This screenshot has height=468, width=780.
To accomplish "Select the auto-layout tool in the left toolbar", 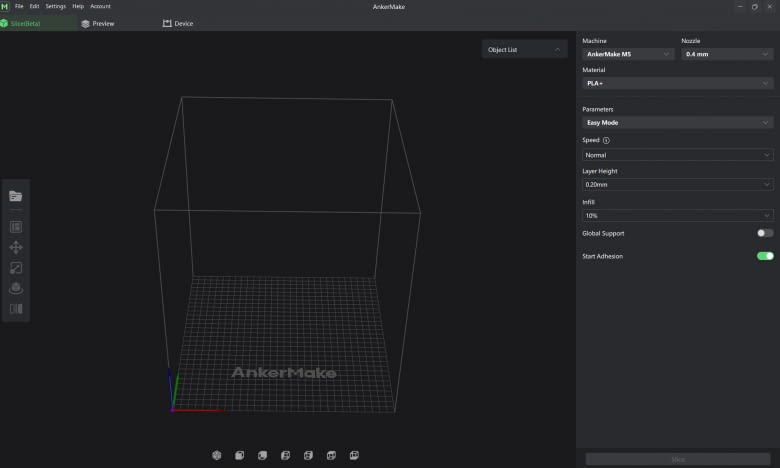I will 16,227.
